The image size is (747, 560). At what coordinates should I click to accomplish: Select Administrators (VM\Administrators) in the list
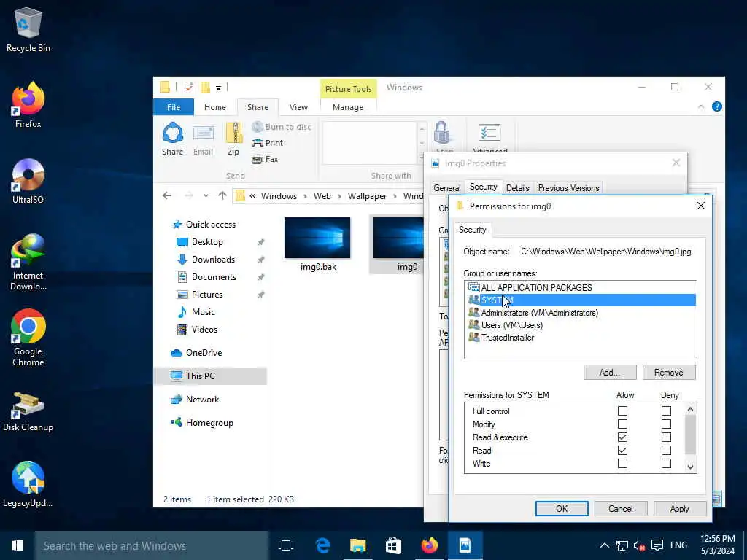click(580, 312)
